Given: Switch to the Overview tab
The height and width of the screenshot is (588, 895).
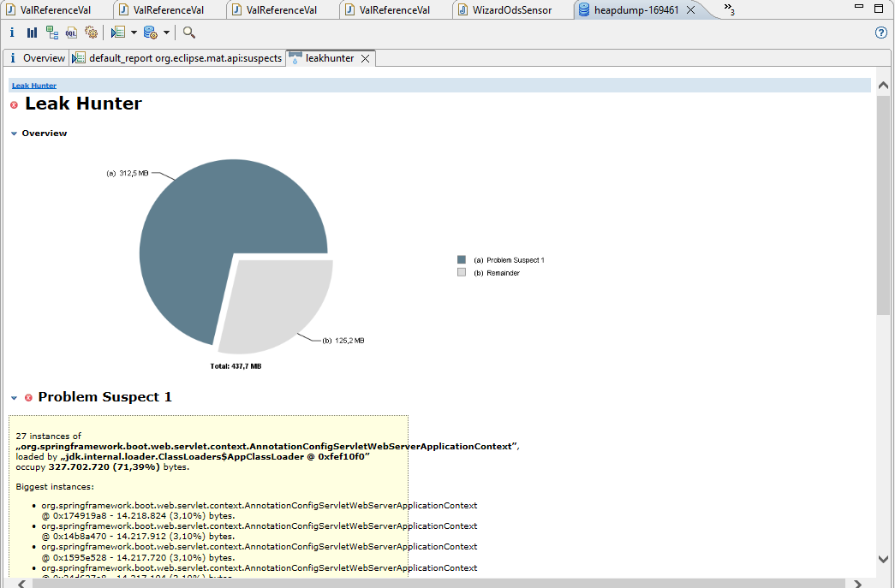Looking at the screenshot, I should 37,58.
